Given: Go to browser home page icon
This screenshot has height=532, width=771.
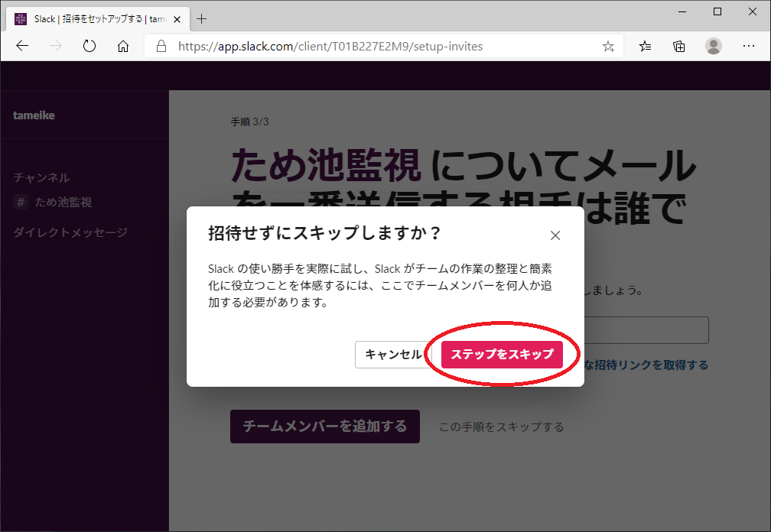Looking at the screenshot, I should point(123,47).
